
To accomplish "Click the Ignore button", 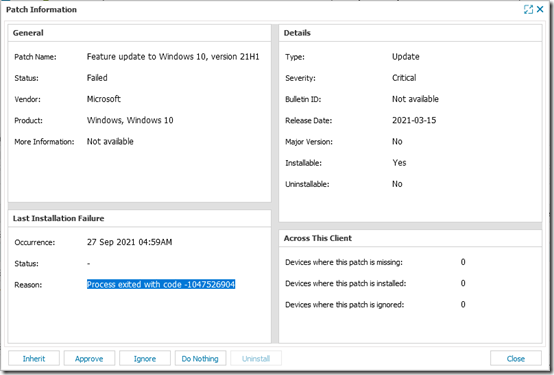I will (x=145, y=359).
